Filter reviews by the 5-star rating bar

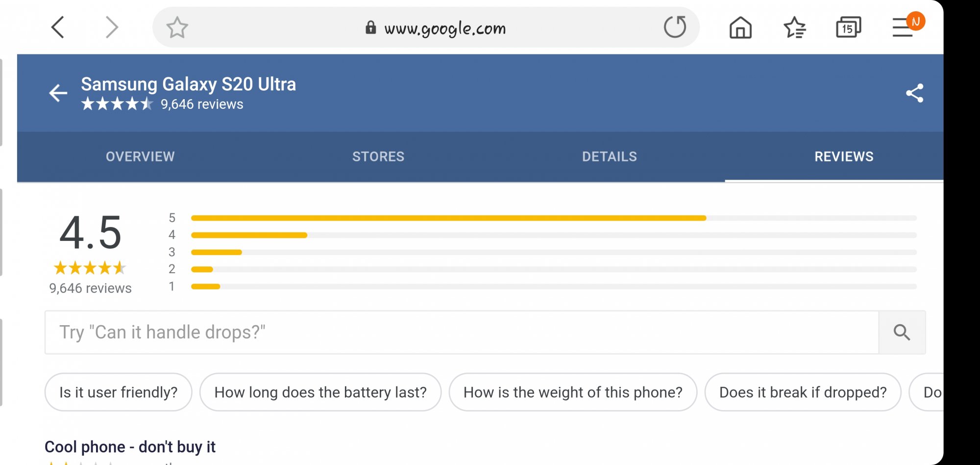pyautogui.click(x=553, y=218)
